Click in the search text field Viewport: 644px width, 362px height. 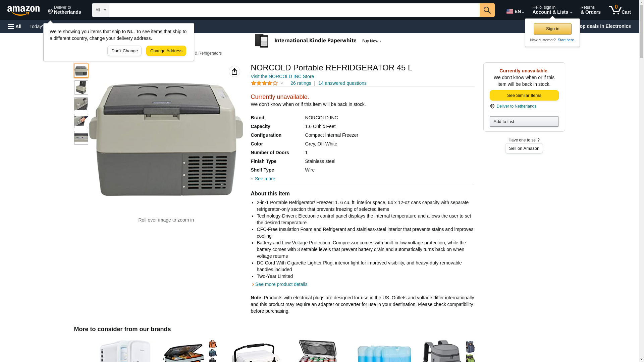pyautogui.click(x=294, y=10)
